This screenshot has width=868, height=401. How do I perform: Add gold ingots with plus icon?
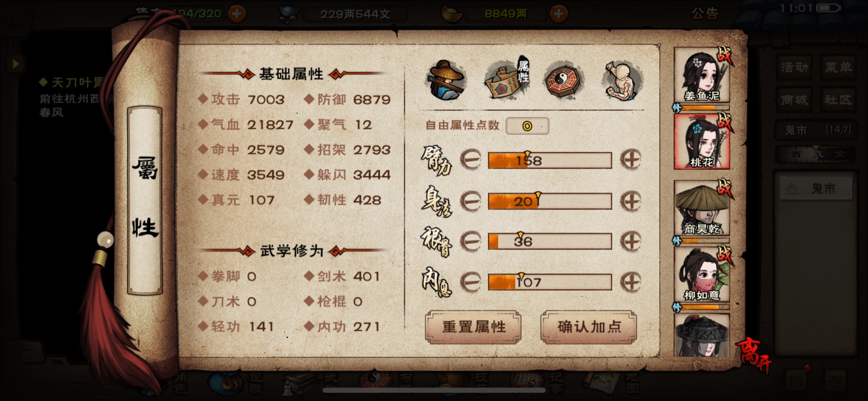coord(559,14)
